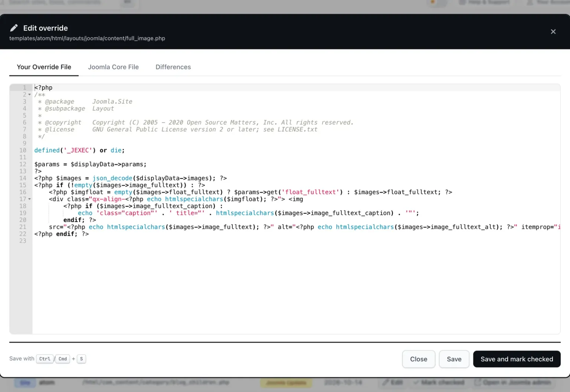This screenshot has width=570, height=392.
Task: Click the src= attribute line 21
Action: (304, 227)
